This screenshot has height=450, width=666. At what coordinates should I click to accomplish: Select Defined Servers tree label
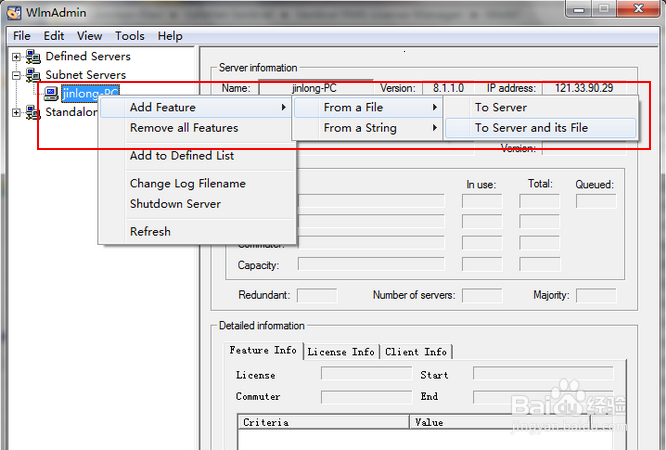click(x=88, y=57)
